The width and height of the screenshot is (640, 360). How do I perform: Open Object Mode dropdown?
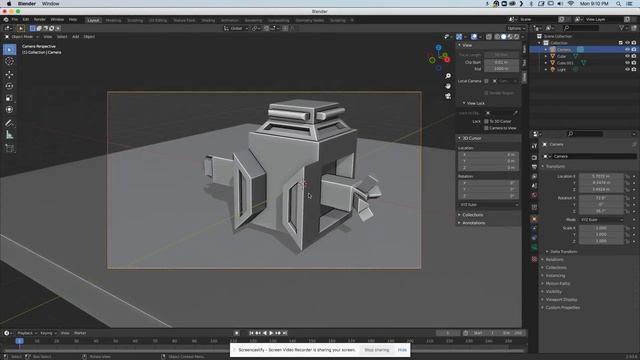click(21, 37)
